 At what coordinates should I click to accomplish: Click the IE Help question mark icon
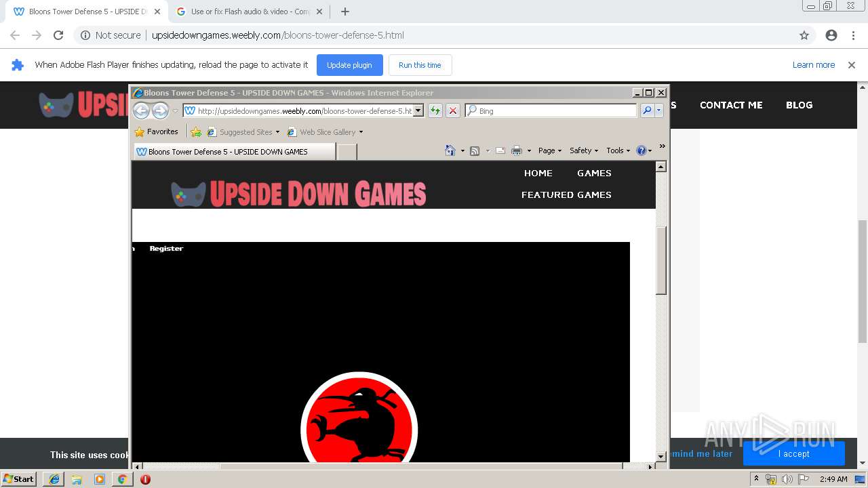(x=642, y=150)
